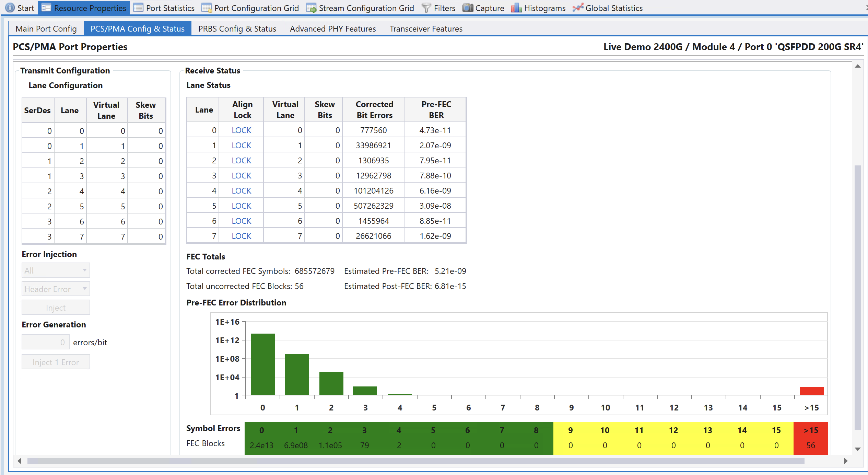Click corrected bit errors value 777560
868x475 pixels.
tap(373, 130)
